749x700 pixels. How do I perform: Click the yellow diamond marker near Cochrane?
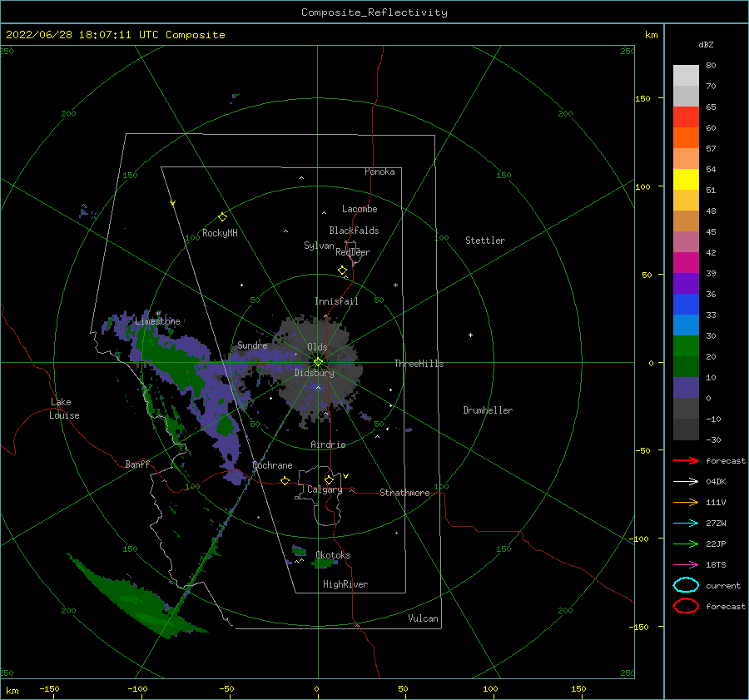(x=285, y=480)
